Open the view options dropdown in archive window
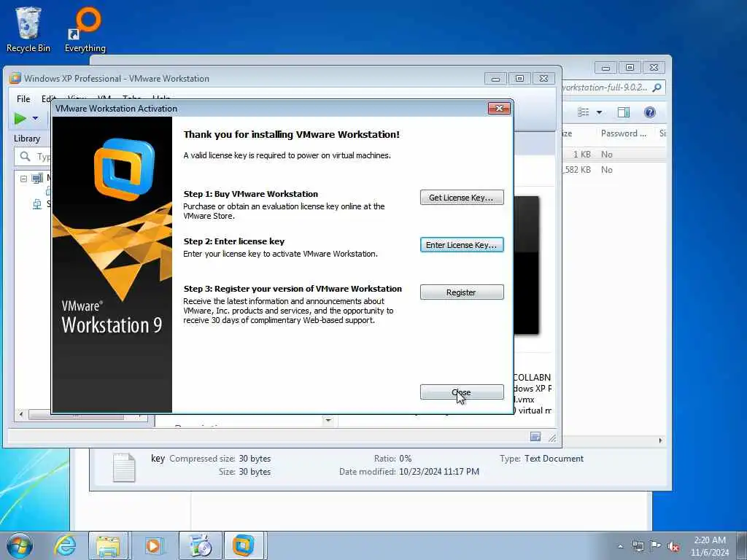 (600, 112)
